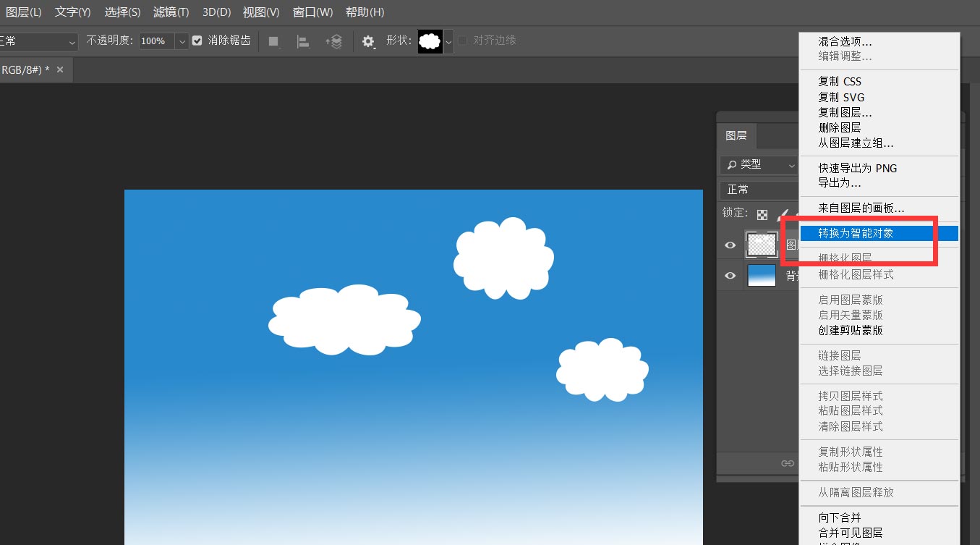
Task: Open the path alignment icon
Action: tap(304, 41)
